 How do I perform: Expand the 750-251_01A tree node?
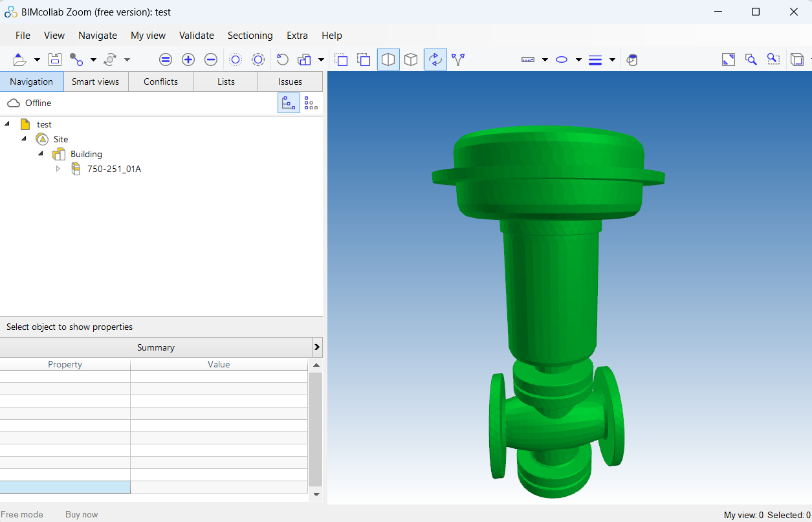coord(58,169)
